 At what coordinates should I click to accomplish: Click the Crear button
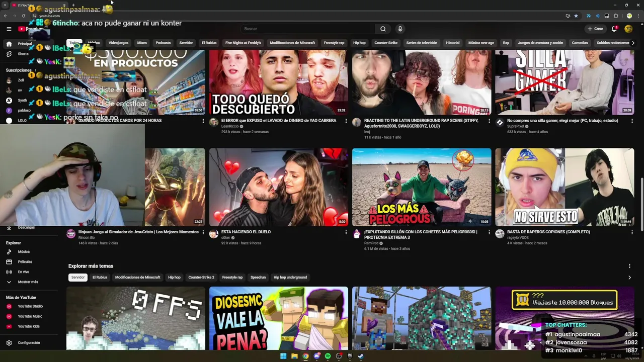coord(595,29)
